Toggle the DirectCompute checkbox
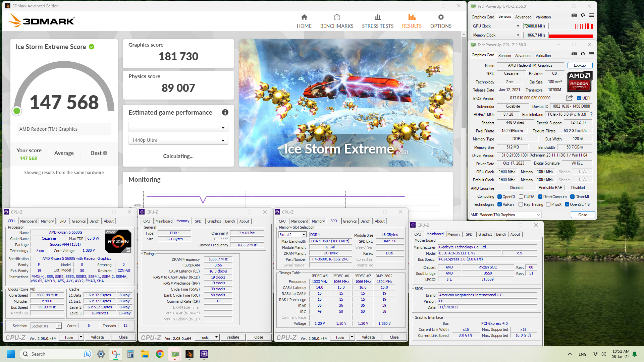This screenshot has width=644, height=362. pos(540,197)
